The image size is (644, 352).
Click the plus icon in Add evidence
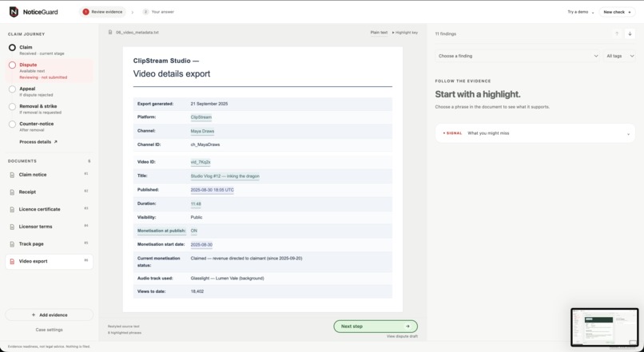34,315
